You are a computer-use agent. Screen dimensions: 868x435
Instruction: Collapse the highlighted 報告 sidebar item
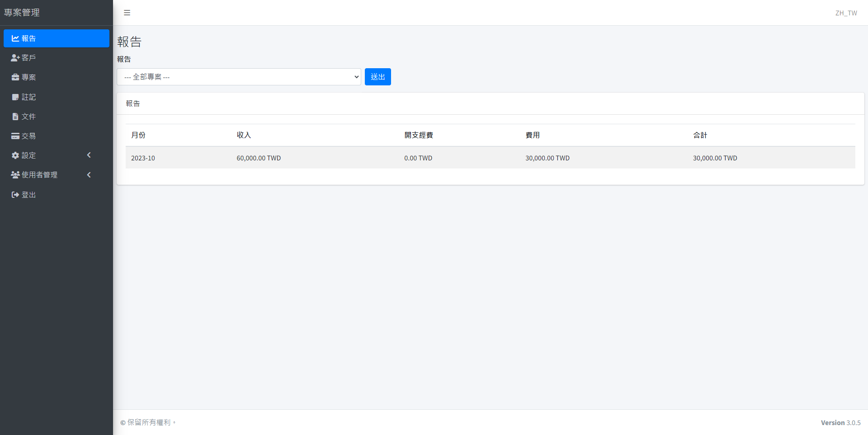tap(56, 38)
